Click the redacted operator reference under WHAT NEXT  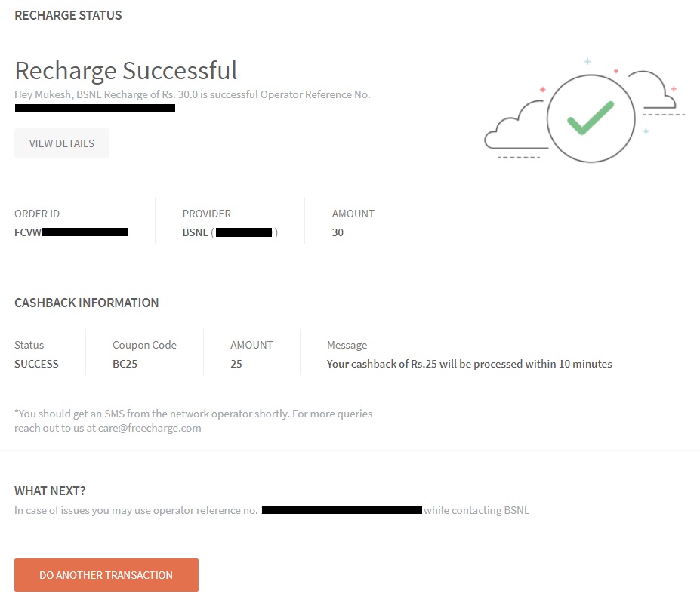tap(341, 510)
